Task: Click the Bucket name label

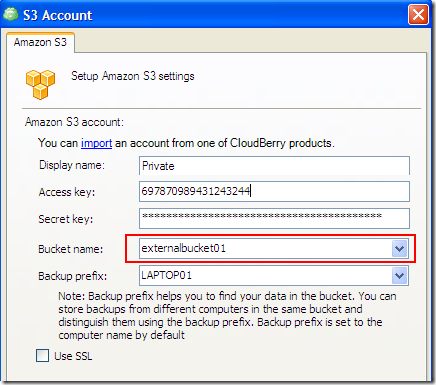Action: pos(71,249)
